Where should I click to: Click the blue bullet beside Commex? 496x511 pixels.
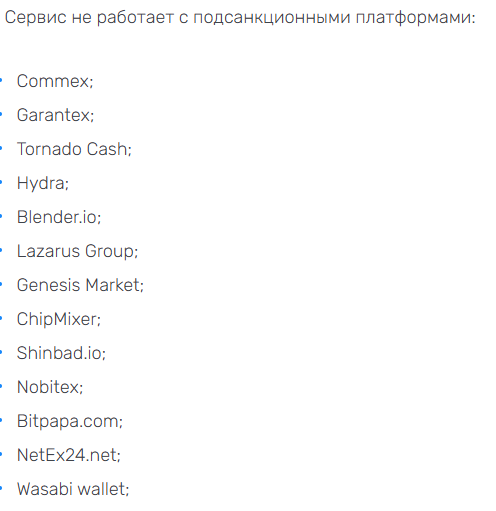click(1, 80)
